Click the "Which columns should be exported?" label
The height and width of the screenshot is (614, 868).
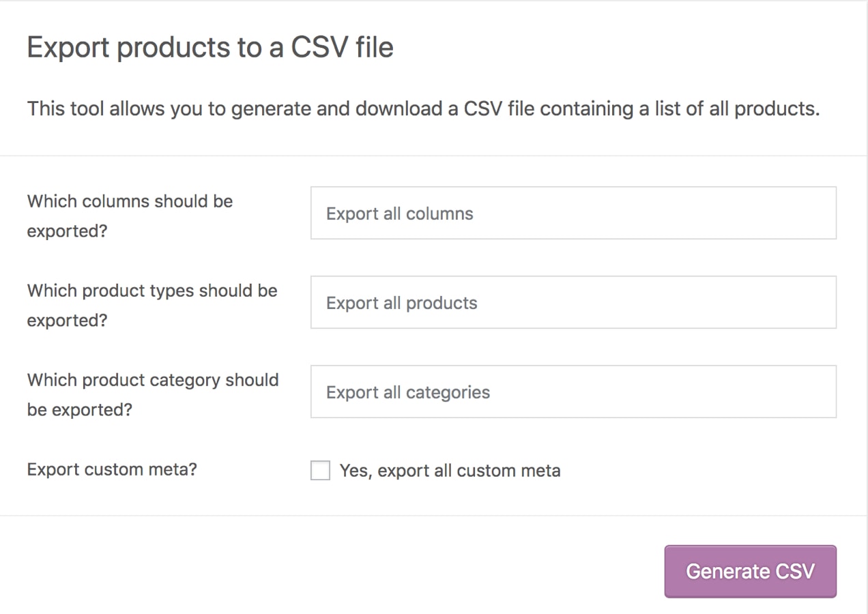coord(130,216)
